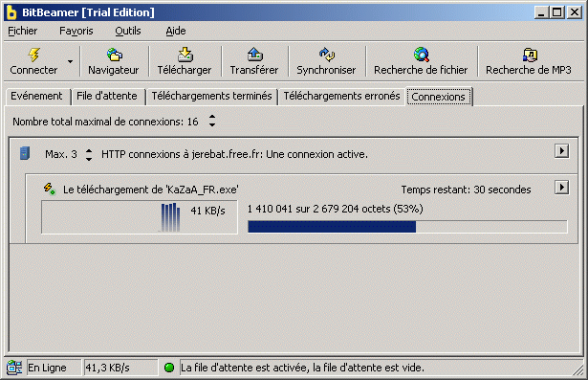Increase the Max. 3 connexions per-server value
Viewport: 588px width, 380px height.
(x=89, y=150)
